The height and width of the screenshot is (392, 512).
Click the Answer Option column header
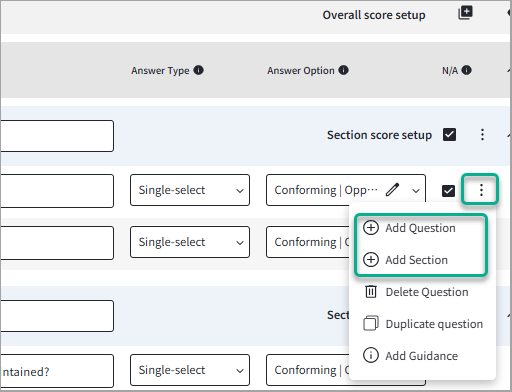301,71
